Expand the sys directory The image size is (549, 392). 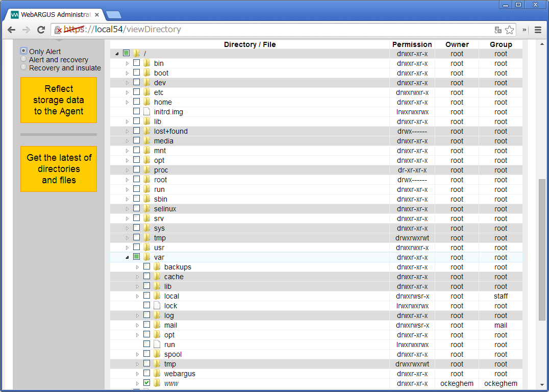[x=127, y=228]
